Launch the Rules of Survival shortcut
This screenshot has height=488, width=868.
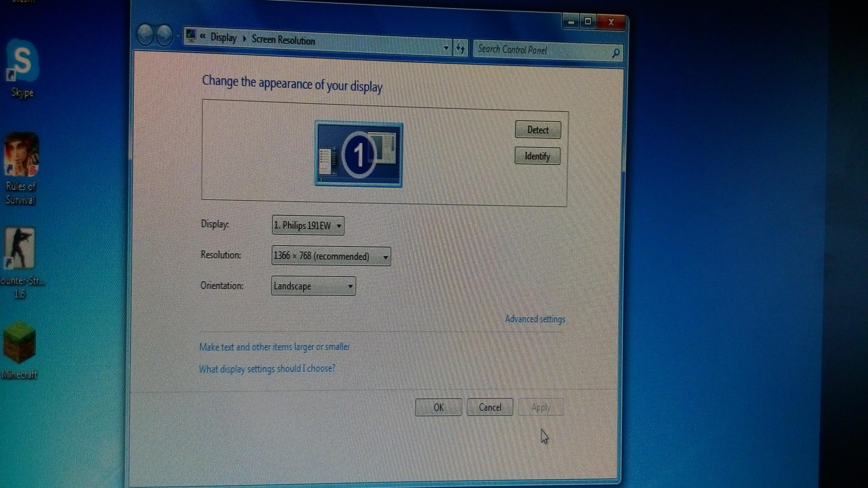pyautogui.click(x=21, y=168)
